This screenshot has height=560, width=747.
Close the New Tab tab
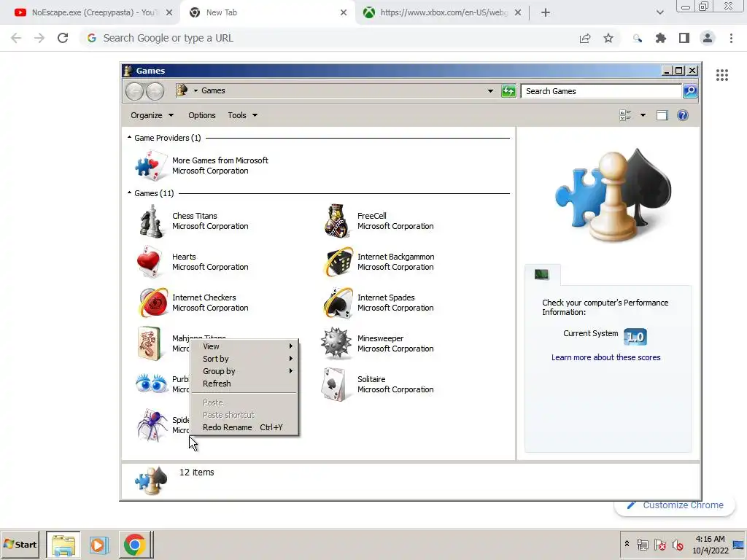click(x=344, y=13)
